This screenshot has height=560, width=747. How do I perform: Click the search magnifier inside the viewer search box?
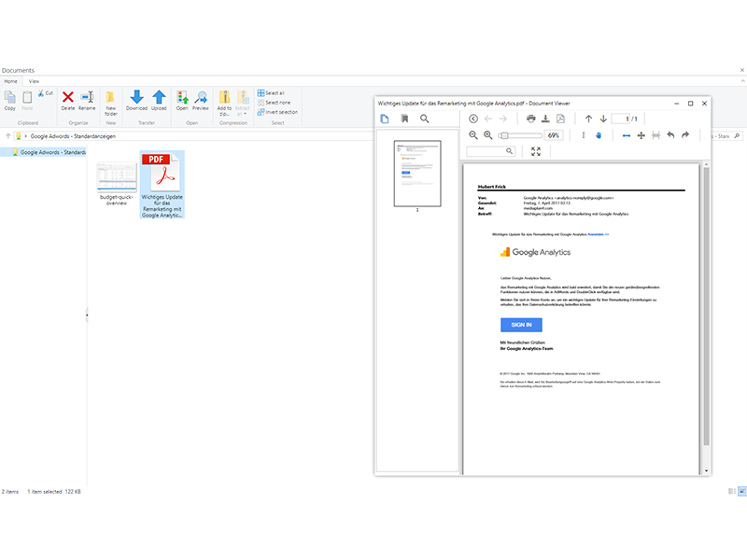pos(509,151)
